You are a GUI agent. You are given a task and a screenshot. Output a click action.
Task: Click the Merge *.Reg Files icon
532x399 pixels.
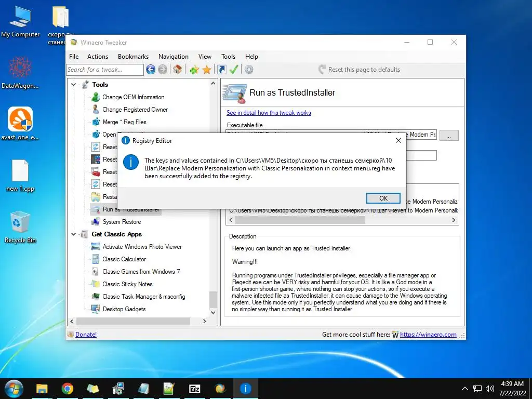point(96,122)
